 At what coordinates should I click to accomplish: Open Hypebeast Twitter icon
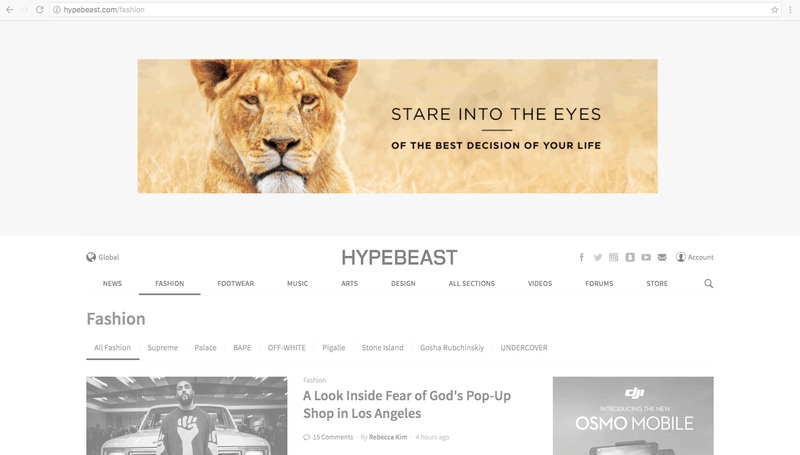point(597,257)
